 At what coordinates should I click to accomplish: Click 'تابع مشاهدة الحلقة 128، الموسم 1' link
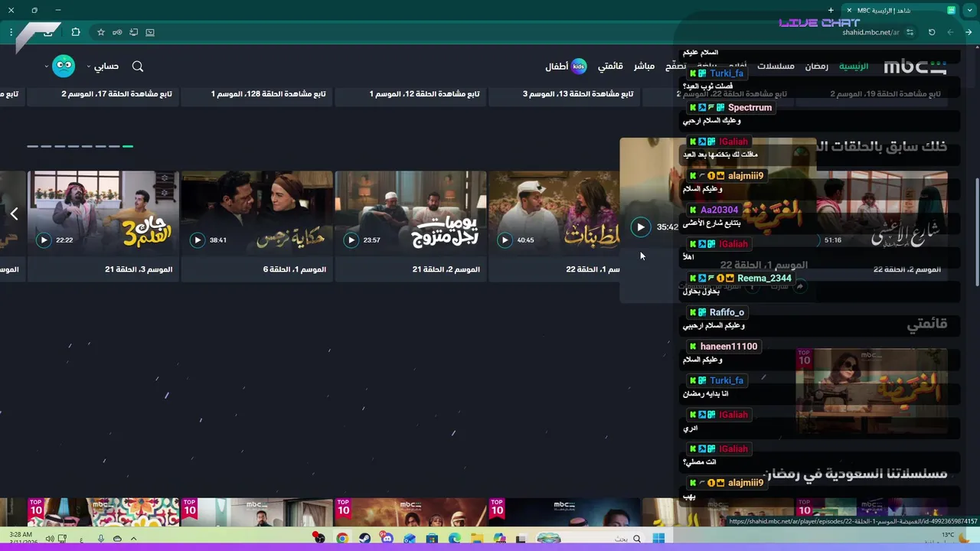tap(269, 94)
